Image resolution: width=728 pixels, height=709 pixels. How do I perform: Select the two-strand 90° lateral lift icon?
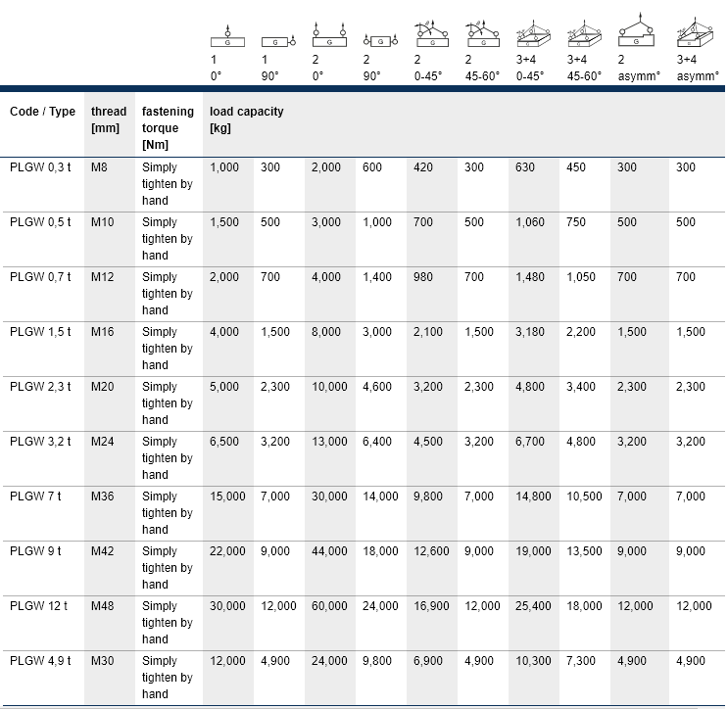[x=381, y=41]
